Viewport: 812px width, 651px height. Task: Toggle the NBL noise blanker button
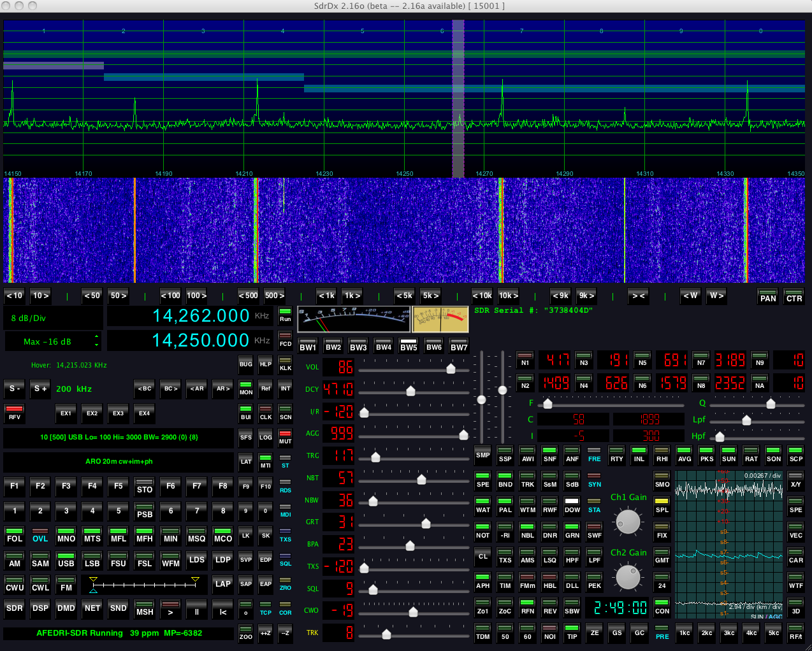[527, 532]
